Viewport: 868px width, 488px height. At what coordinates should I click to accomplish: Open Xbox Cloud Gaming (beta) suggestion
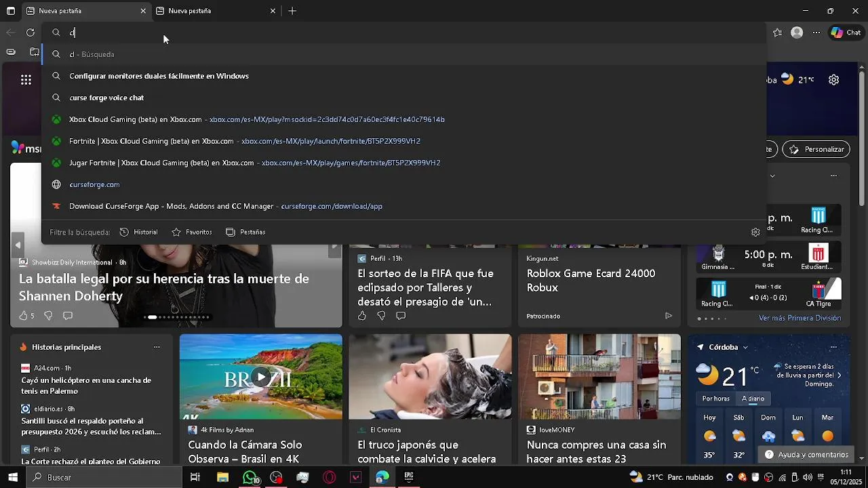tap(404, 119)
